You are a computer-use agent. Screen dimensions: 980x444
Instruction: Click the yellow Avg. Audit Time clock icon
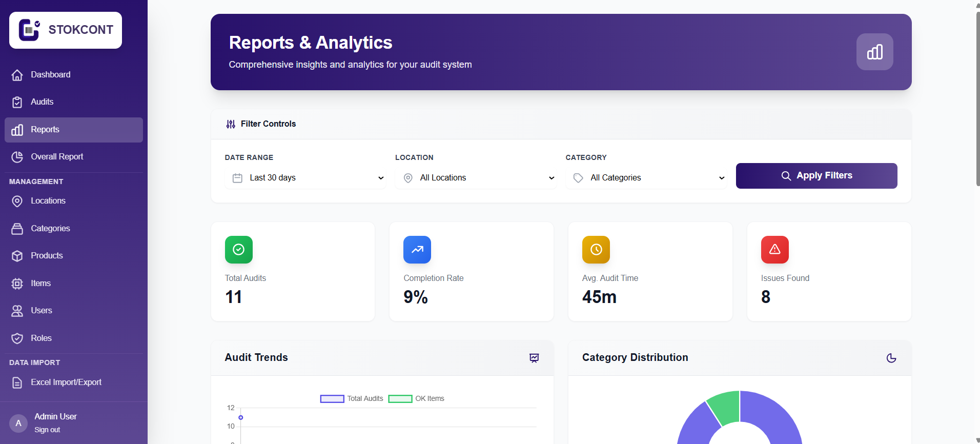tap(596, 250)
